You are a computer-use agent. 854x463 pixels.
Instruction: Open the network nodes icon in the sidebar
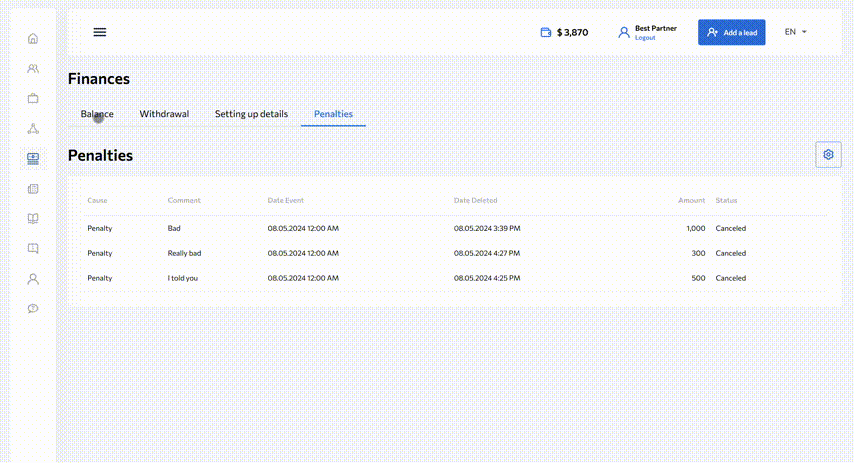point(33,129)
